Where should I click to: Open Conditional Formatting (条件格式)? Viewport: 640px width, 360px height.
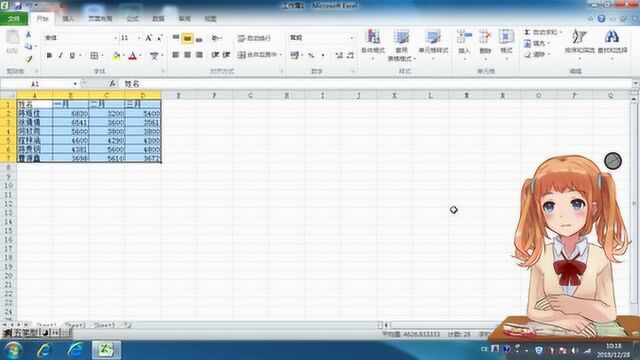click(373, 44)
